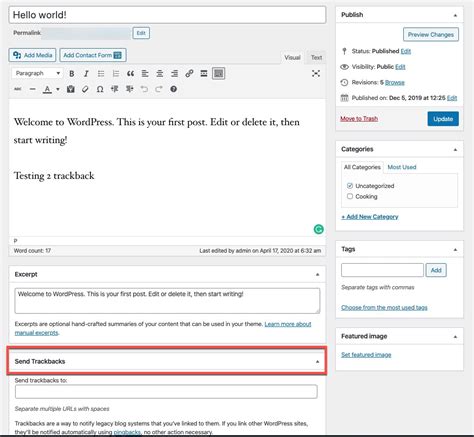Open text color dropdown arrow

[58, 89]
